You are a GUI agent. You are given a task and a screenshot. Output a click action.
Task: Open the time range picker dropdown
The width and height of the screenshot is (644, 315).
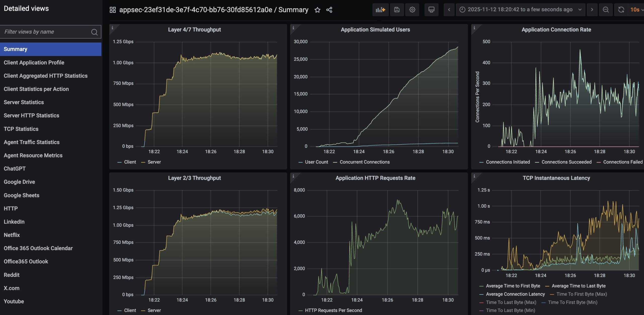(x=520, y=10)
